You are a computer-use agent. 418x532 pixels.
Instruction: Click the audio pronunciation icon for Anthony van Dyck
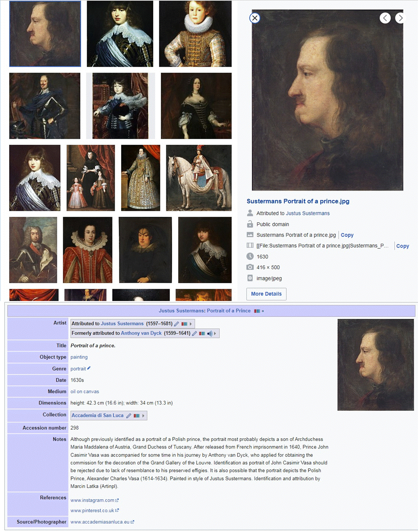pos(210,333)
